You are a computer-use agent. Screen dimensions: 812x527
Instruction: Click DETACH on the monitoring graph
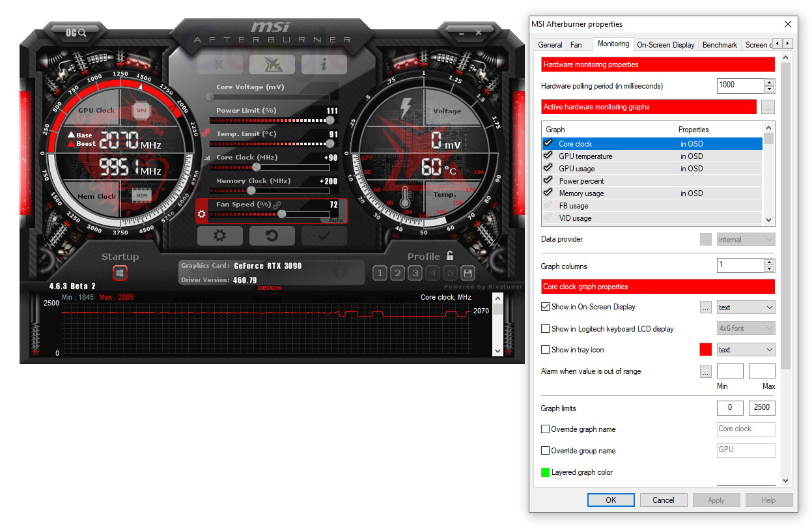[270, 288]
